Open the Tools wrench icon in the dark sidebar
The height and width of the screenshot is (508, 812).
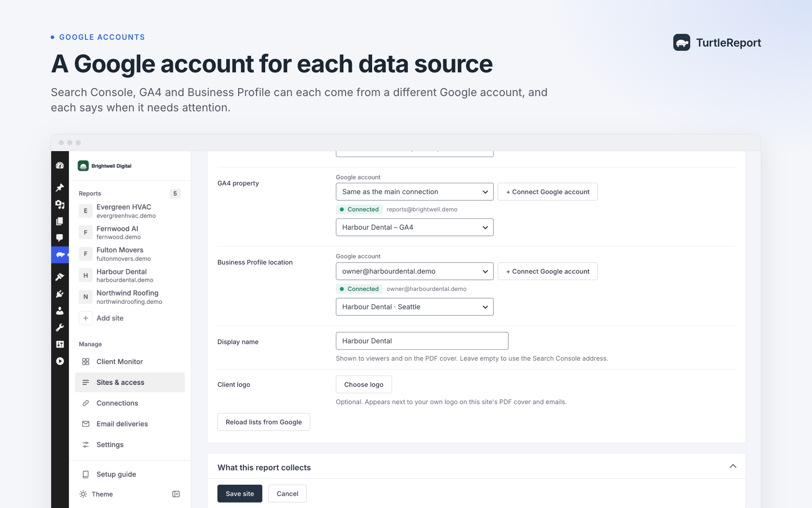[60, 328]
